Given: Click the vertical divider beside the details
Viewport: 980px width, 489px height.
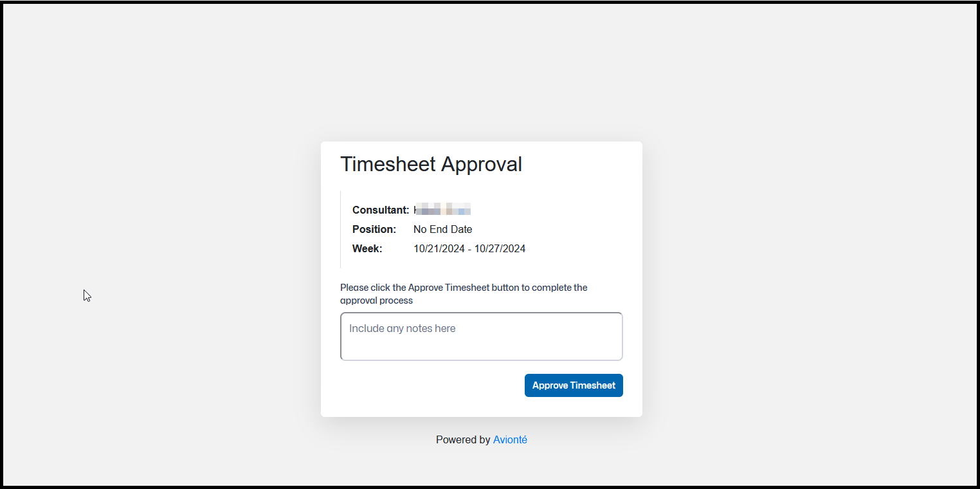Looking at the screenshot, I should click(340, 229).
